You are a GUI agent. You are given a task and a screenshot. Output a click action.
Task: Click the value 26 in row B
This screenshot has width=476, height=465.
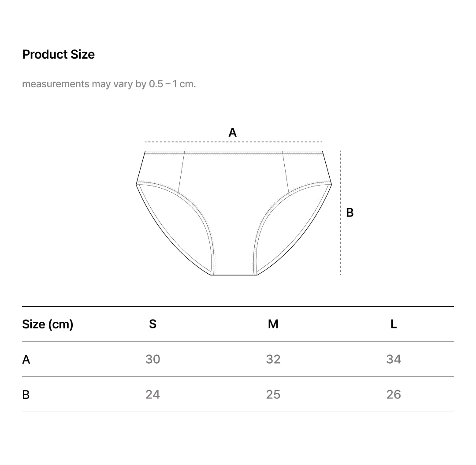pyautogui.click(x=394, y=394)
